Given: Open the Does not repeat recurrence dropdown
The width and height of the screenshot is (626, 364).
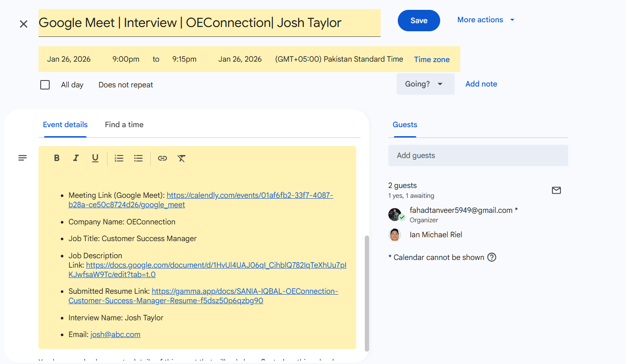Looking at the screenshot, I should (126, 85).
